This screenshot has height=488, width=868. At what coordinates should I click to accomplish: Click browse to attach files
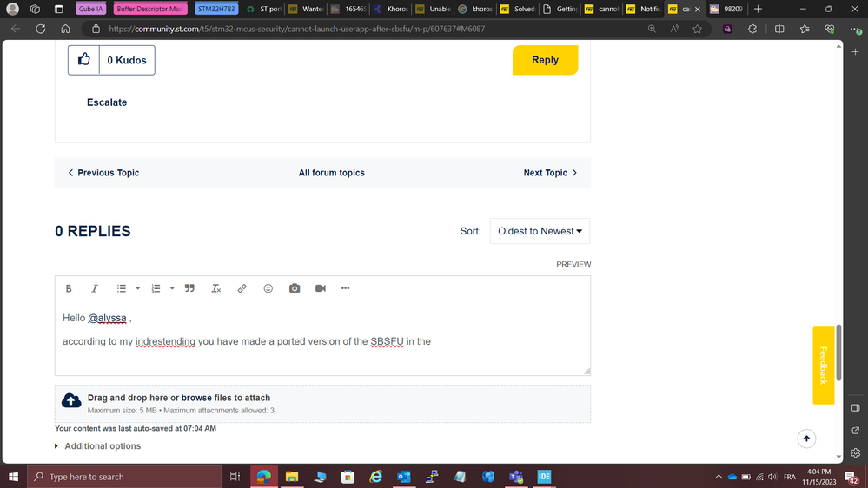[x=196, y=398]
